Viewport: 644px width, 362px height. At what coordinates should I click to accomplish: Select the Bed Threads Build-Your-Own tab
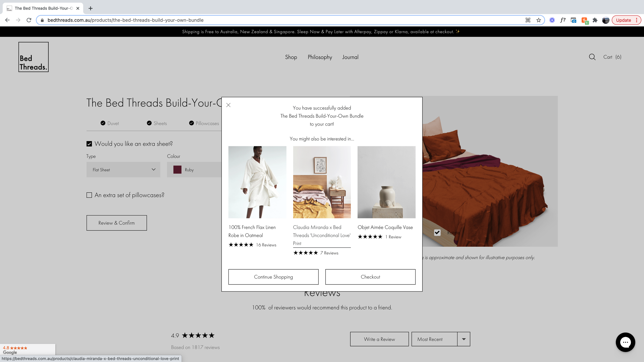point(43,8)
